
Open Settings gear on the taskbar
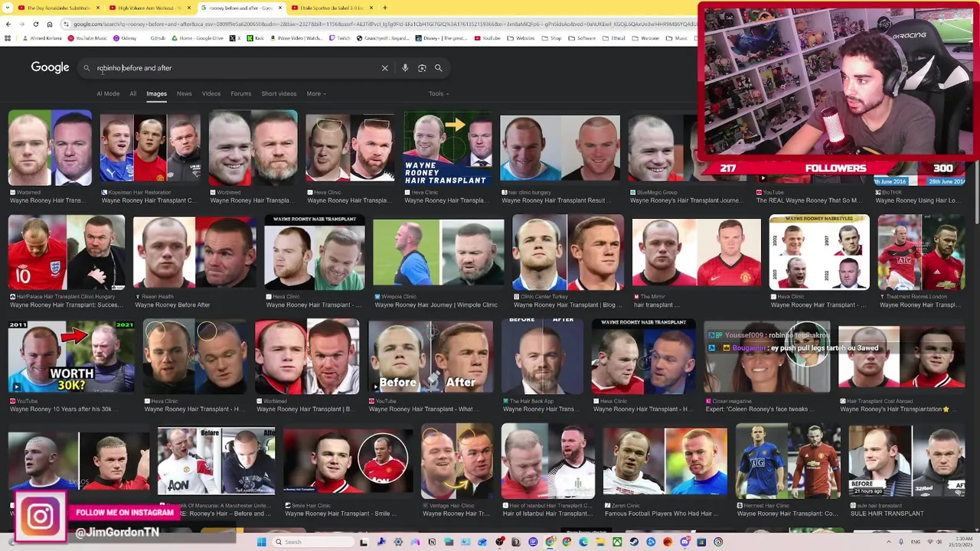point(398,542)
